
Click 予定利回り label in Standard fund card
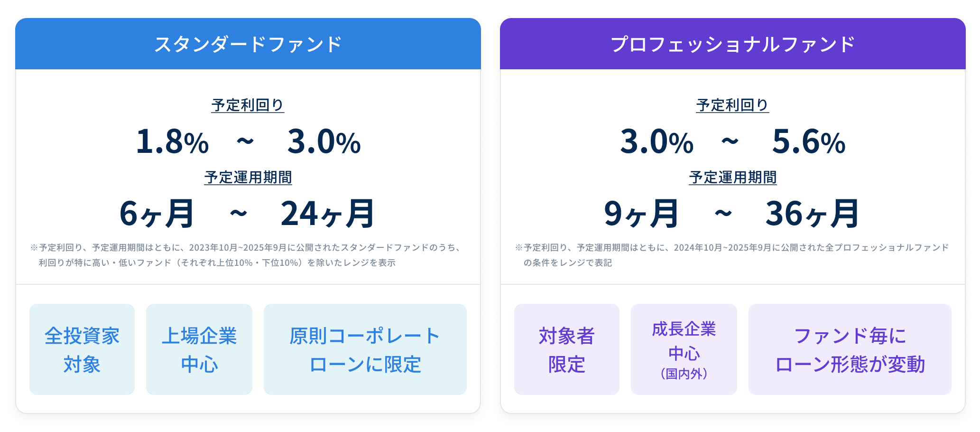[248, 105]
